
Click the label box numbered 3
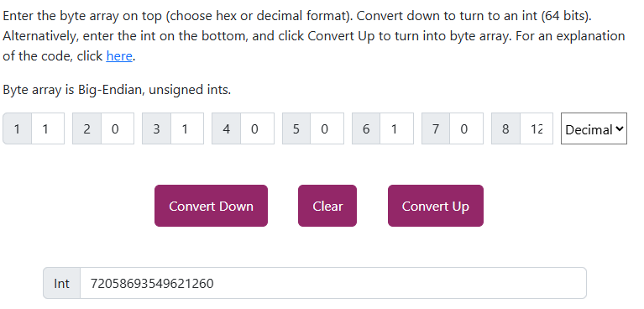(x=156, y=128)
